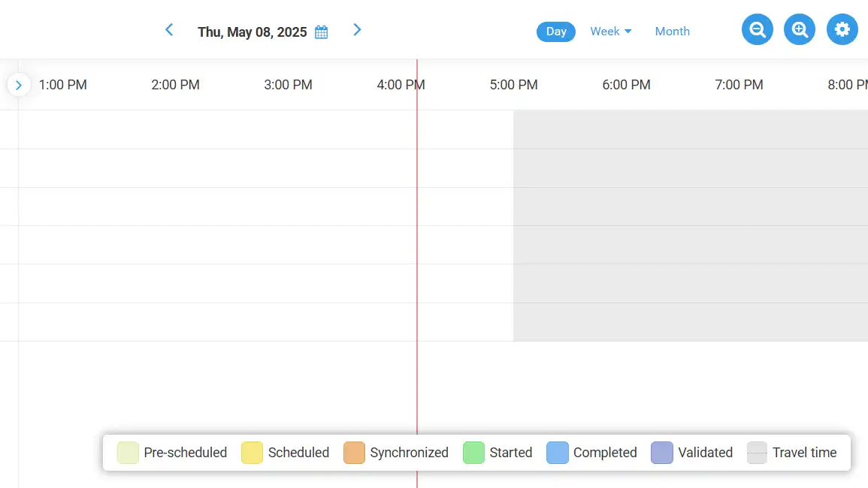Click the Pre-scheduled color swatch
The image size is (868, 488).
point(128,453)
